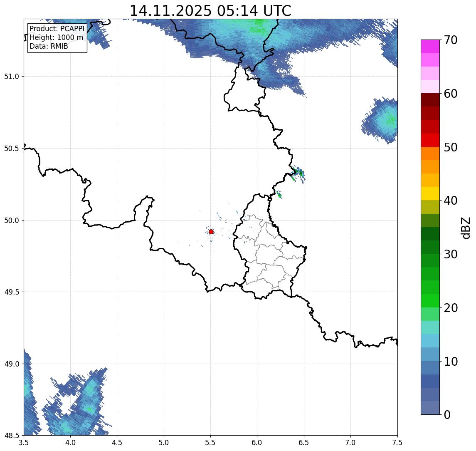This screenshot has width=476, height=451.
Task: Click the colorbar tick label 70
Action: tap(451, 40)
